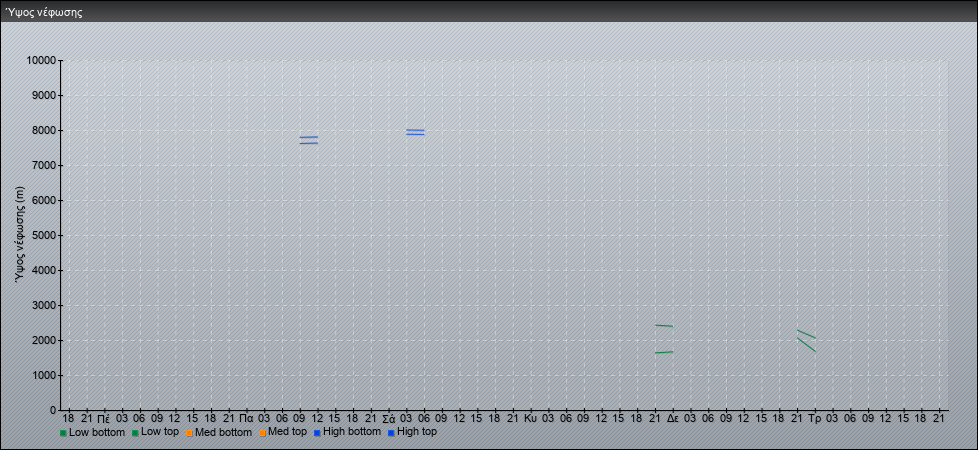
Task: Click the Κυ day label on time axis
Action: pyautogui.click(x=530, y=416)
